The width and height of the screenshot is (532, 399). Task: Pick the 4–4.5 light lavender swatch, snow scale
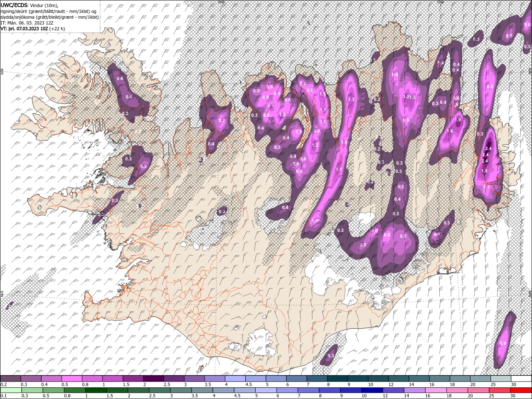coord(234,379)
